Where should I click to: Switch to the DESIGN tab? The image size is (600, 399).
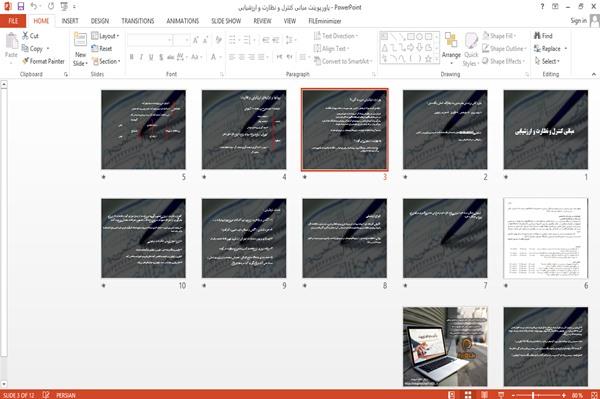[x=99, y=21]
